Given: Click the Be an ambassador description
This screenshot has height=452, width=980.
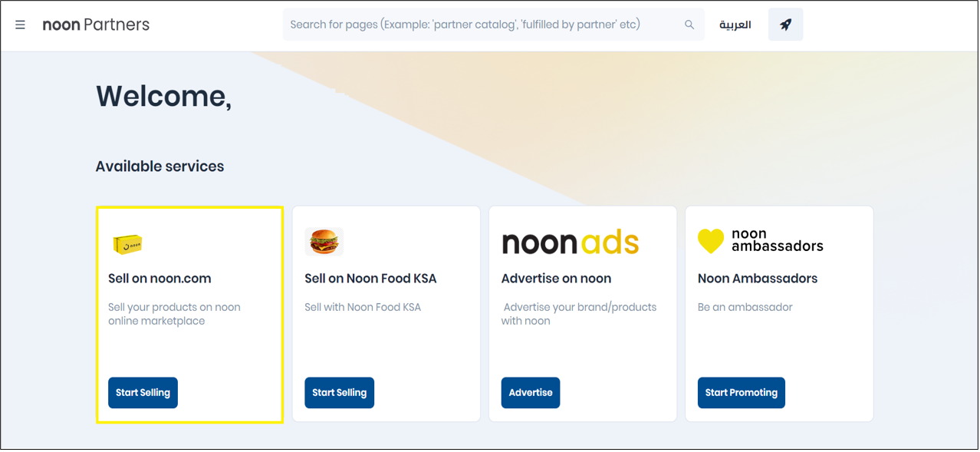Looking at the screenshot, I should 745,307.
